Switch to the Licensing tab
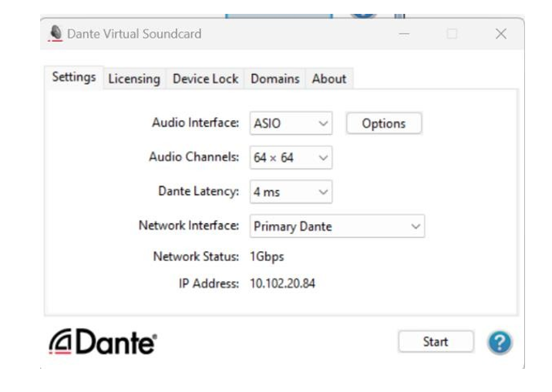Image resolution: width=552 pixels, height=392 pixels. click(x=134, y=79)
